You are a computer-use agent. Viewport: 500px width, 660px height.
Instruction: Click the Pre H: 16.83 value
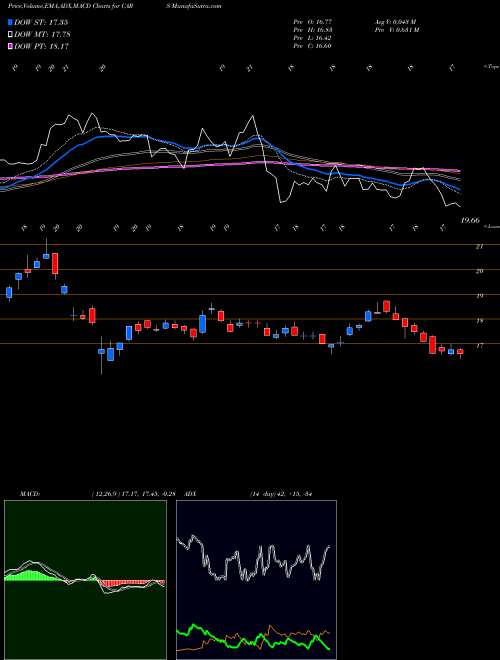(313, 30)
